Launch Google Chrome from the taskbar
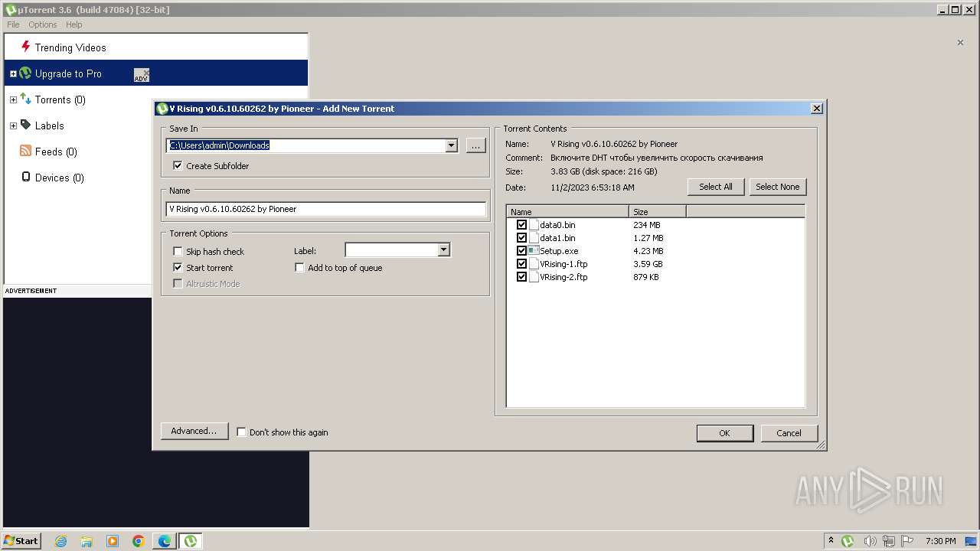The height and width of the screenshot is (551, 980). coord(139,541)
